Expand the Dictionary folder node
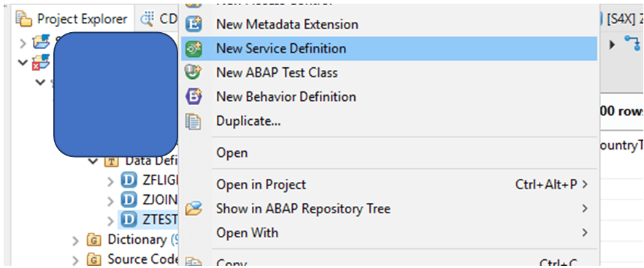Image resolution: width=644 pixels, height=268 pixels. pyautogui.click(x=76, y=240)
